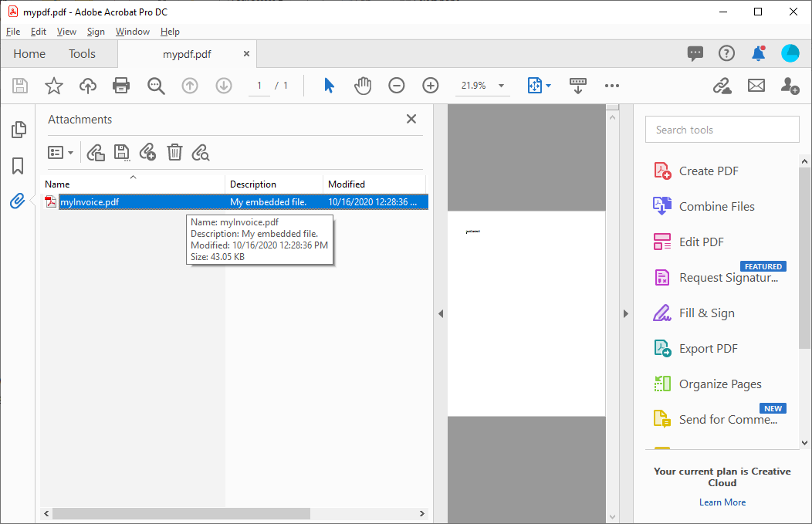Send file by email envelope icon
Screen dimensions: 812x524
(756, 86)
